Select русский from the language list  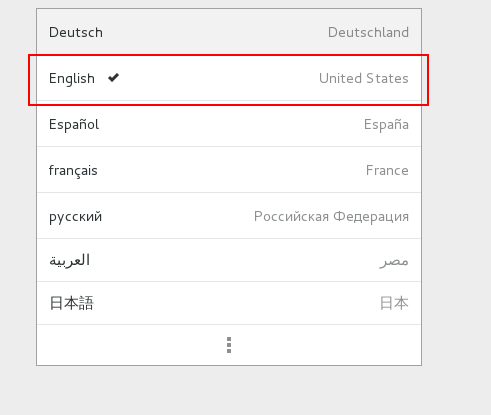(x=229, y=216)
